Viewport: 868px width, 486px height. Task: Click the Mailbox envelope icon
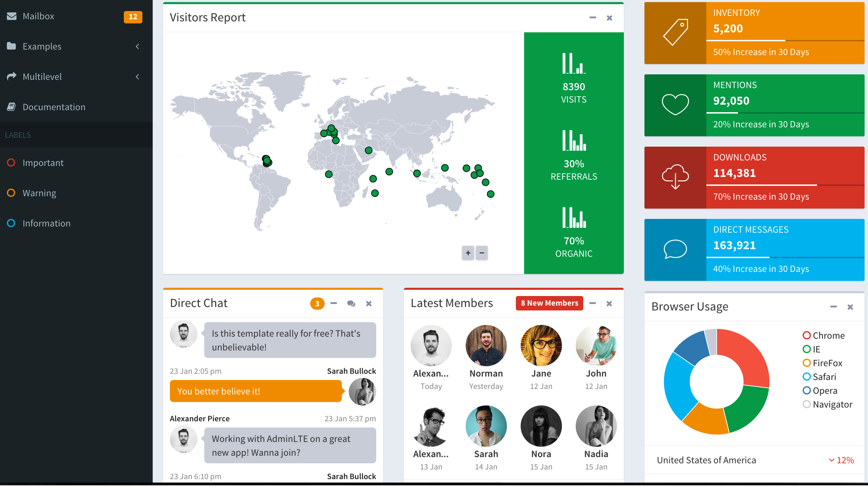[x=12, y=16]
